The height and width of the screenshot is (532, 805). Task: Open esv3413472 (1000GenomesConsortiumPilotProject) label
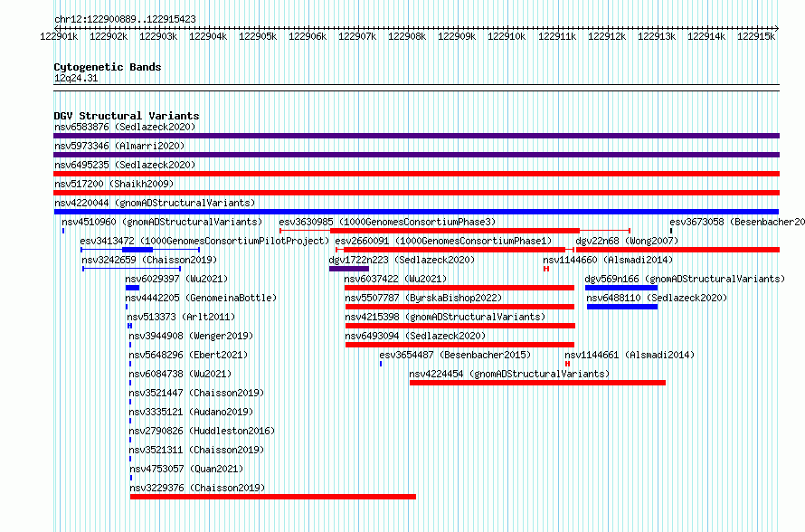coord(204,241)
